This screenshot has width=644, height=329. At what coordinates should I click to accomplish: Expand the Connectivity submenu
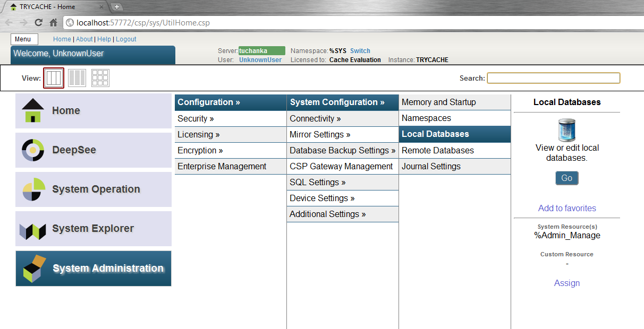[x=315, y=119]
